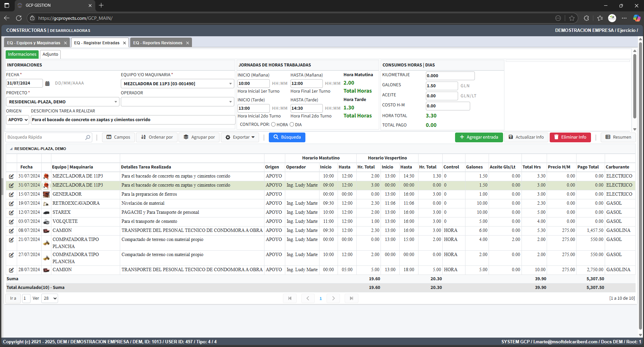Viewport: 644px width, 347px height.
Task: Close the EQ - Reportes Revisiones tab
Action: coord(188,43)
